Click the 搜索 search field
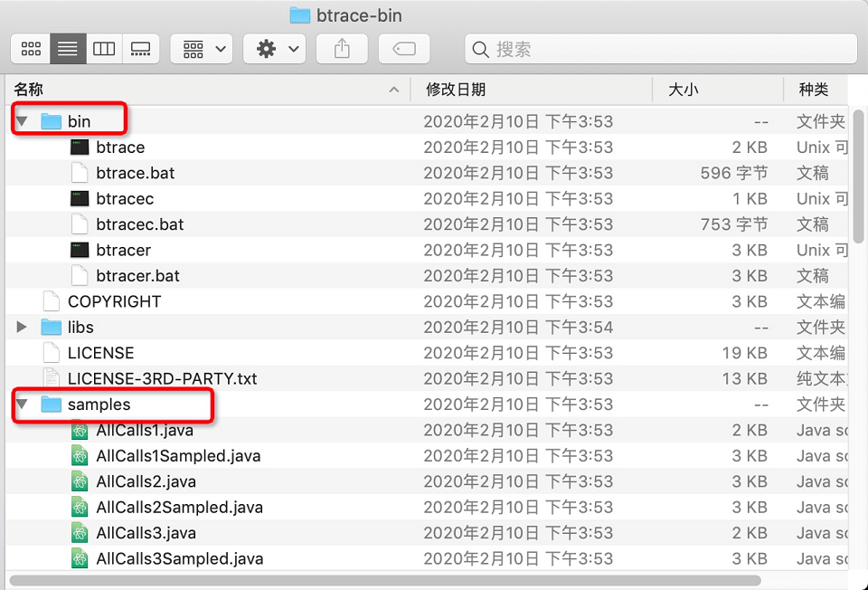This screenshot has width=868, height=590. [x=660, y=49]
